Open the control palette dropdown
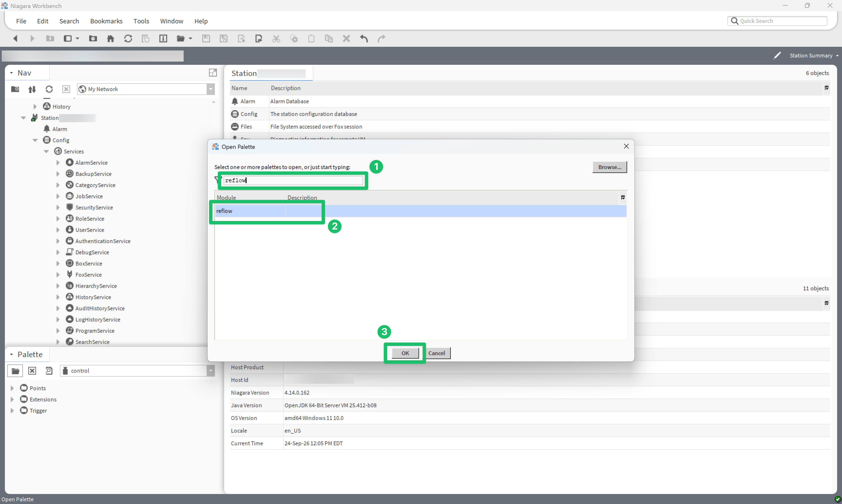 pyautogui.click(x=211, y=371)
